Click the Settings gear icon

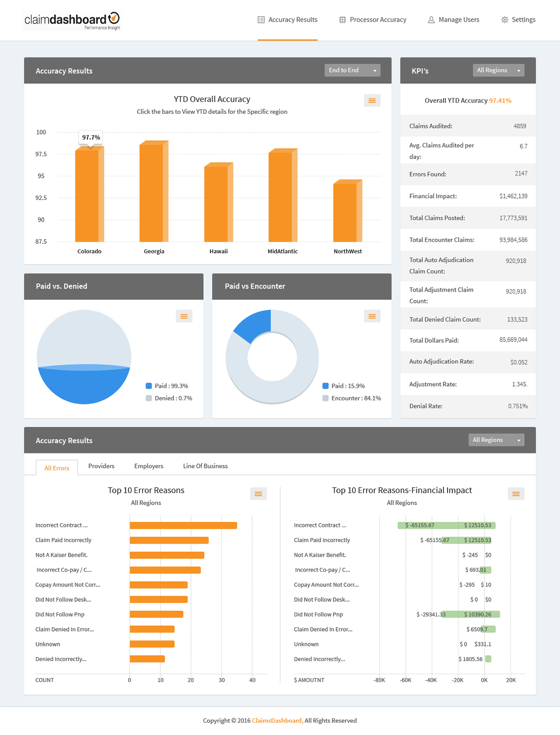[x=505, y=20]
